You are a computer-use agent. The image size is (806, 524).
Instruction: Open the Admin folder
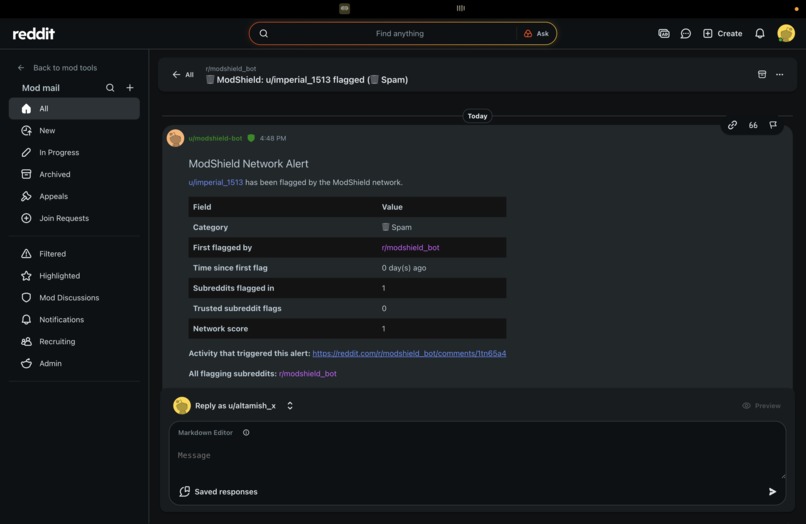point(74,363)
